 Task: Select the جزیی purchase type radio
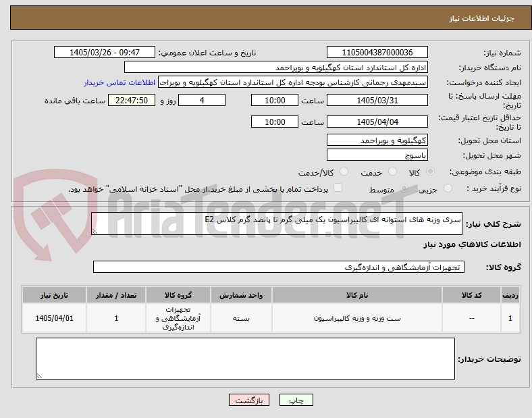click(448, 188)
